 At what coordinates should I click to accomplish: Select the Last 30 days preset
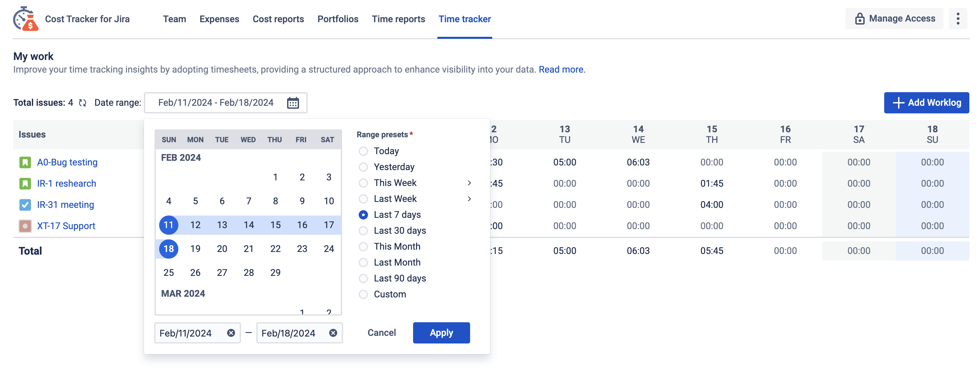[363, 231]
